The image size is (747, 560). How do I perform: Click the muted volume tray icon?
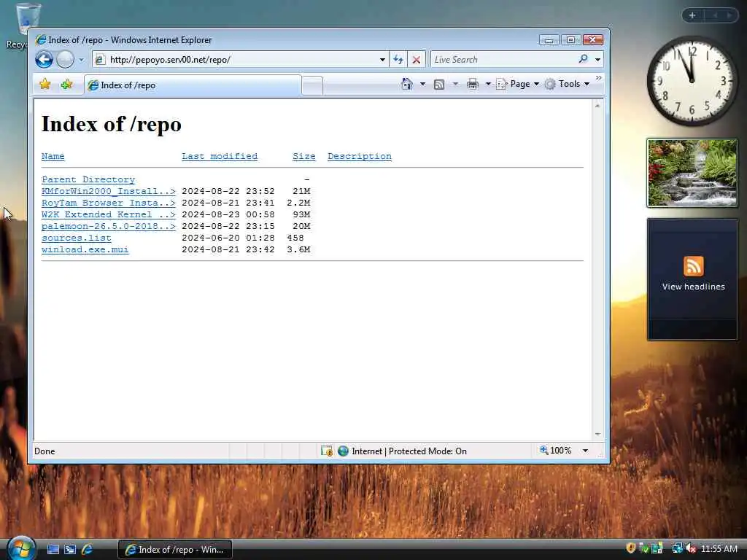pyautogui.click(x=692, y=548)
